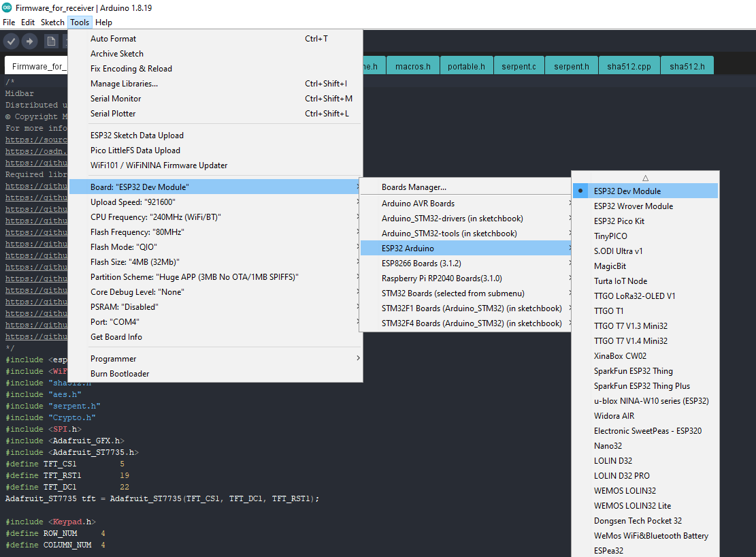
Task: Open Boards Manager from the board menu
Action: pyautogui.click(x=414, y=187)
